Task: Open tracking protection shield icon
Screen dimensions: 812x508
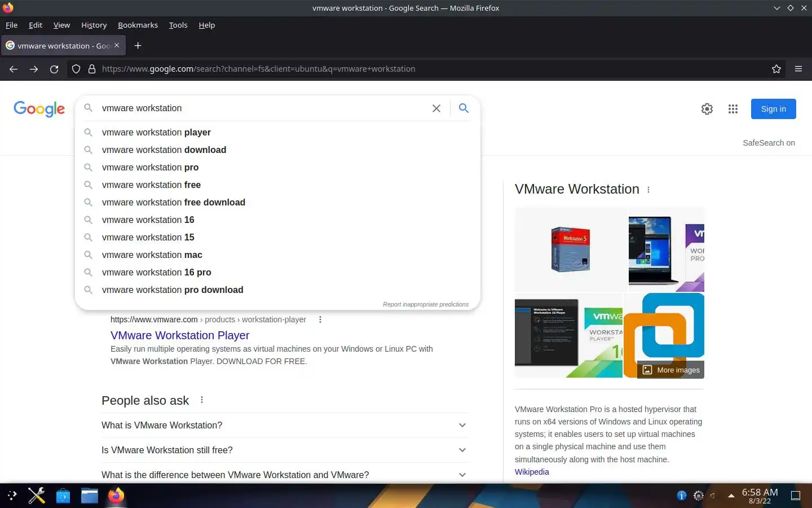Action: click(x=76, y=69)
